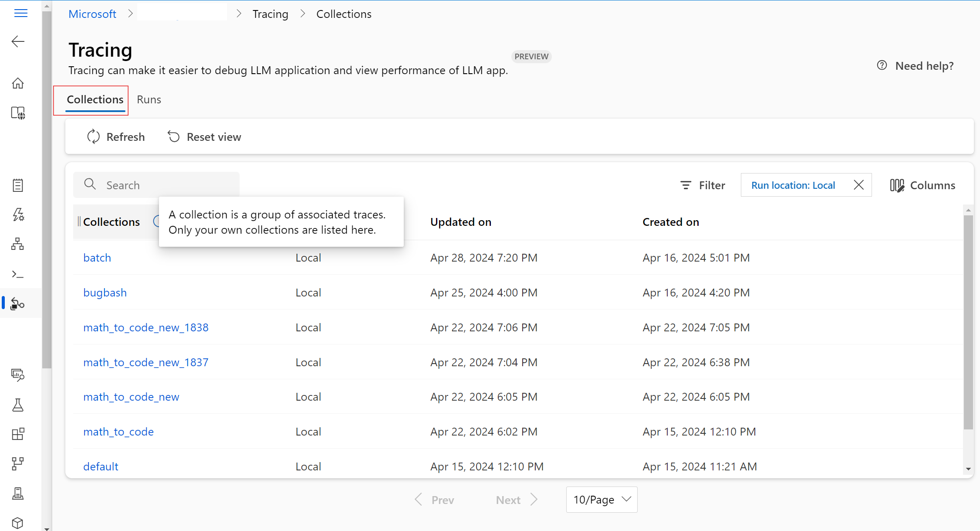
Task: Remove the Run location Local filter
Action: pos(858,185)
